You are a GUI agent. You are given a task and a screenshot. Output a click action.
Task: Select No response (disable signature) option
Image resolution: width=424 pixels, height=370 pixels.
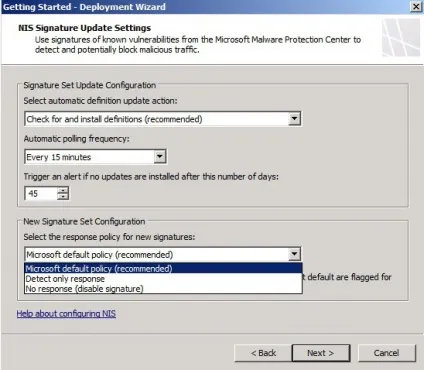pos(163,289)
